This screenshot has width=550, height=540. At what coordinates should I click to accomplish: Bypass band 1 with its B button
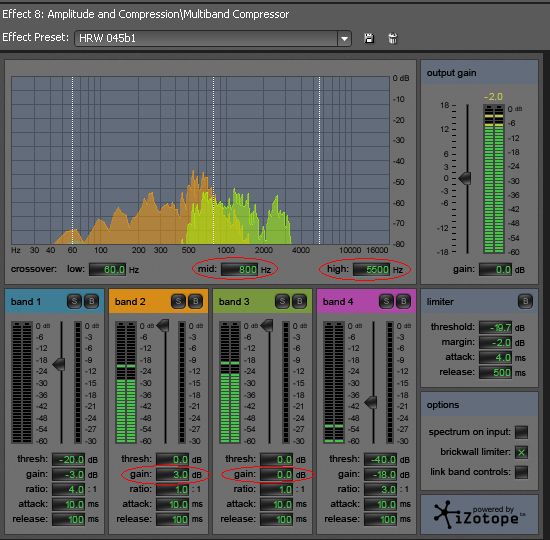91,301
